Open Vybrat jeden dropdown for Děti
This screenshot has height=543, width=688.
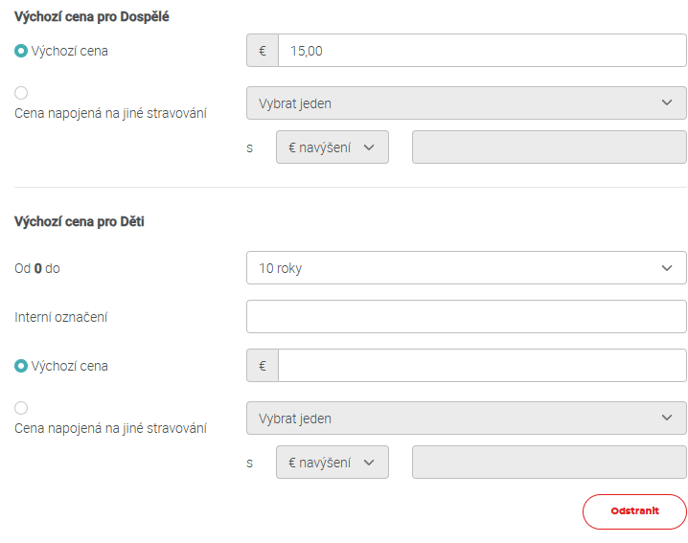[x=466, y=418]
